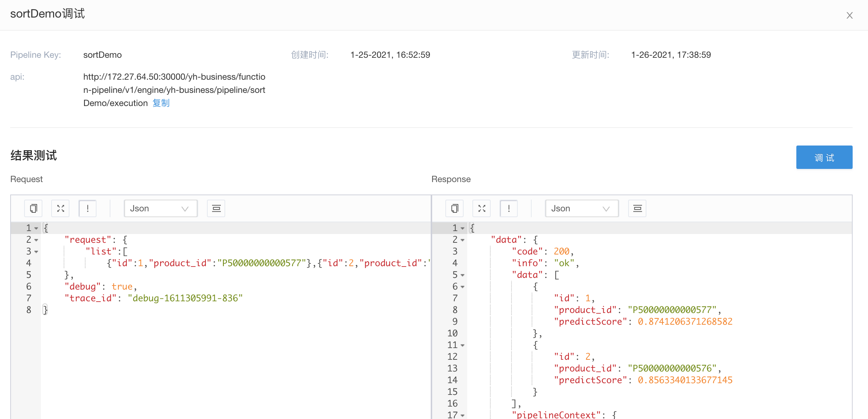Copy Request editor content icon

33,208
